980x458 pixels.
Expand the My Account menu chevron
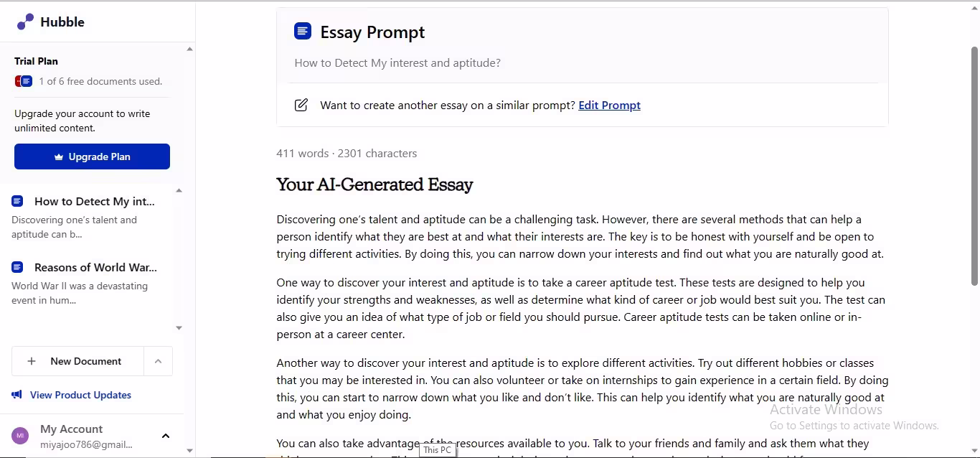coord(166,436)
